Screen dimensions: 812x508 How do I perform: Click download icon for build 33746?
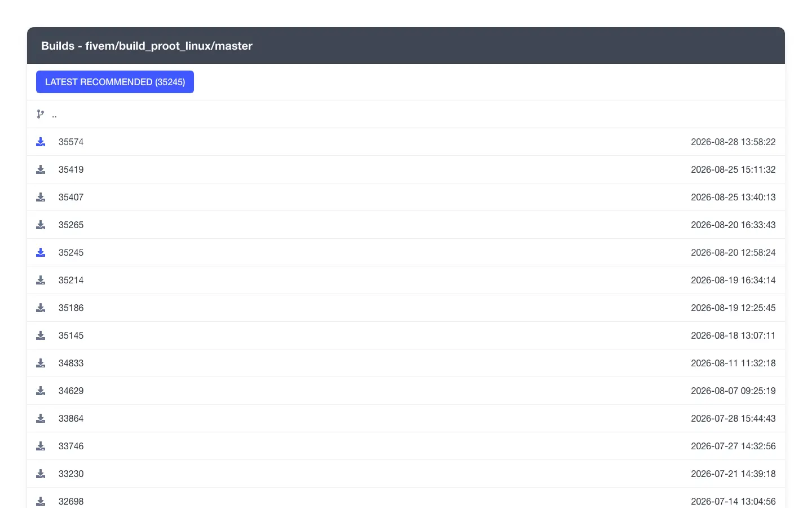41,446
